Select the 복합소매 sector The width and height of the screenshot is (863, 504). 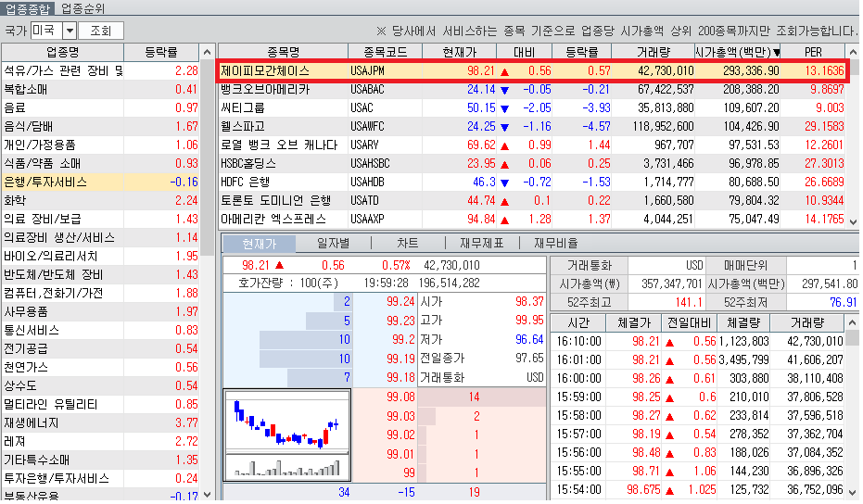[101, 89]
